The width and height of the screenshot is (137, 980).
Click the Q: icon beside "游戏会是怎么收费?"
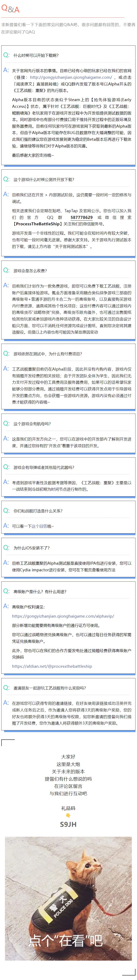click(6, 270)
